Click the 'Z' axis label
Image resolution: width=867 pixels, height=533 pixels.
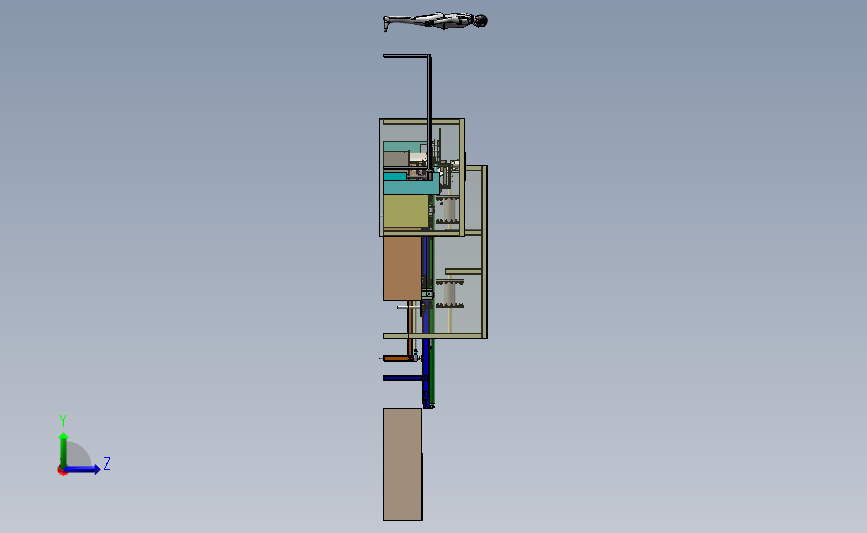[x=107, y=463]
